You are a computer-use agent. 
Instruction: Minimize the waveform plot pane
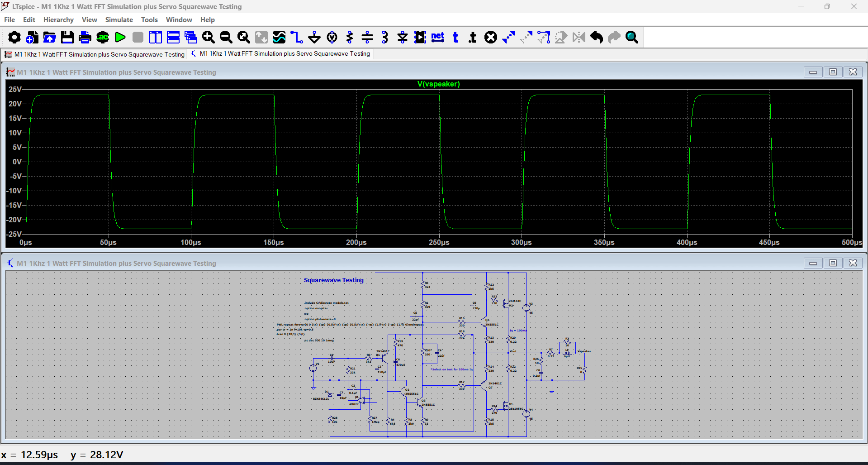click(813, 72)
